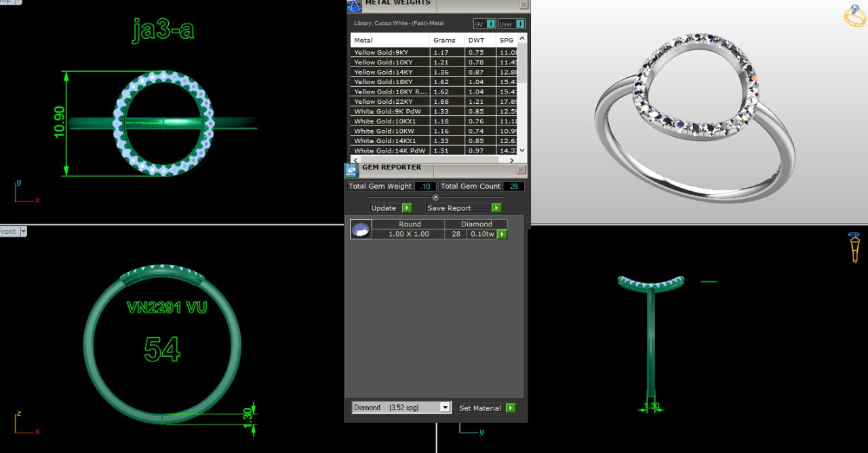Screen dimensions: 868x453
Task: Click the Metal column header
Action: pos(390,40)
